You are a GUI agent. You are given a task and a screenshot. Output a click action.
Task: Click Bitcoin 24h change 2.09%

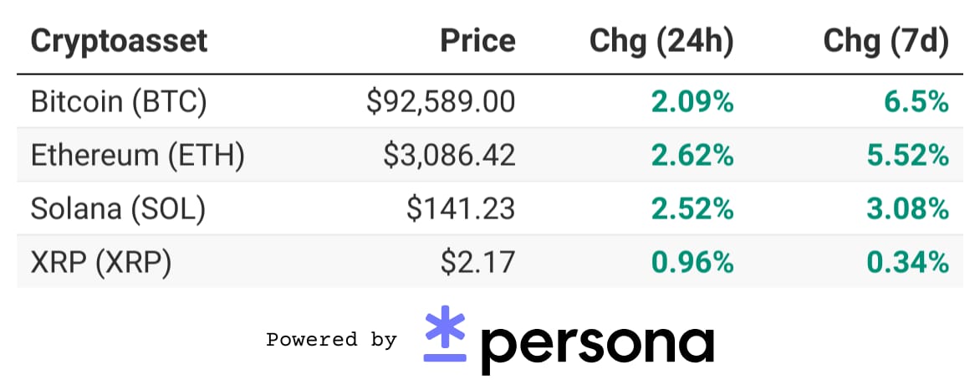click(x=692, y=102)
